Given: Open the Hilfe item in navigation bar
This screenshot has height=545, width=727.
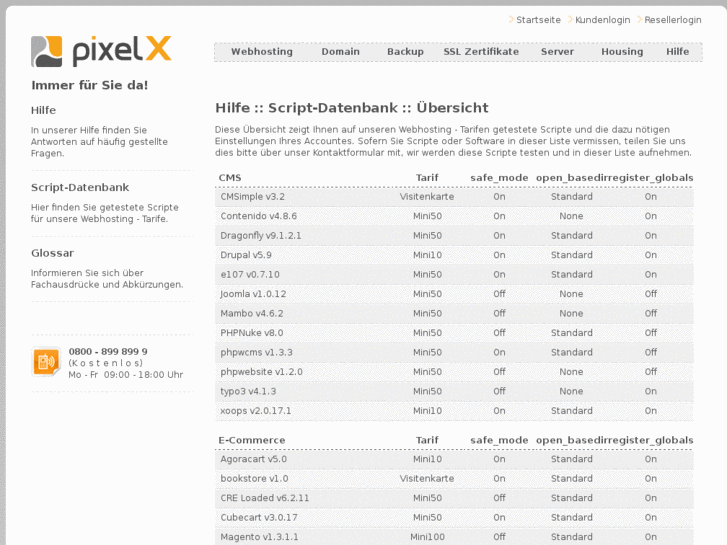Looking at the screenshot, I should (677, 51).
